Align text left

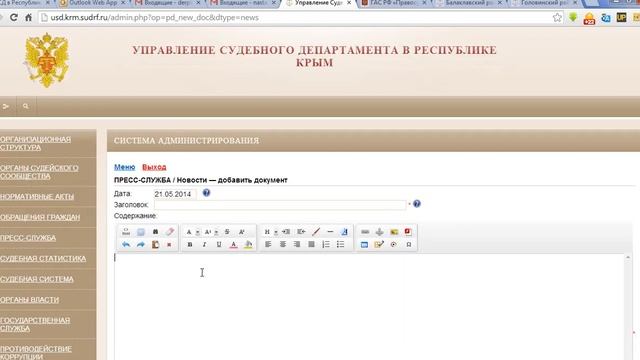click(268, 244)
